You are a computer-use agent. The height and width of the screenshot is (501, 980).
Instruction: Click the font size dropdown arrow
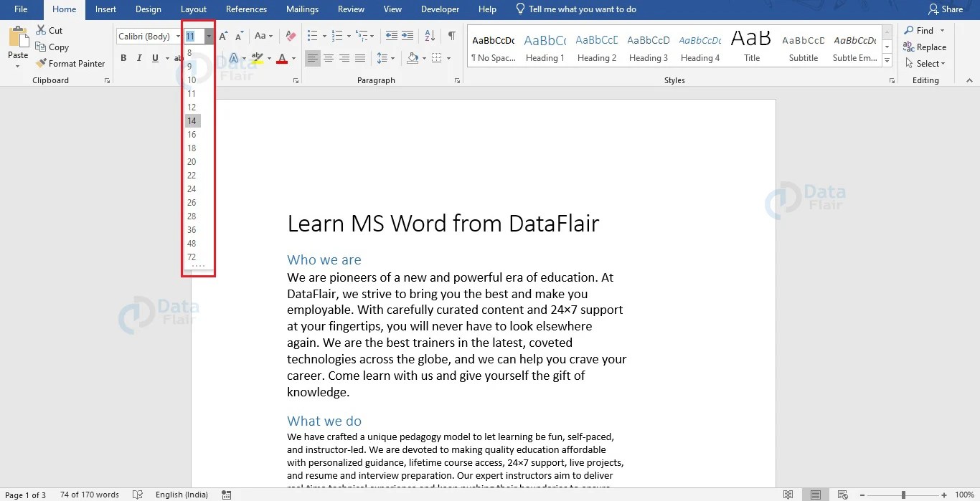coord(209,37)
